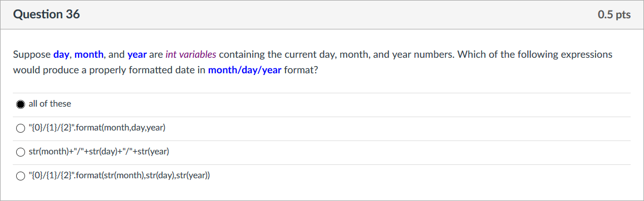644x201 pixels.
Task: Click the "0.5 pts" points label
Action: pos(614,15)
